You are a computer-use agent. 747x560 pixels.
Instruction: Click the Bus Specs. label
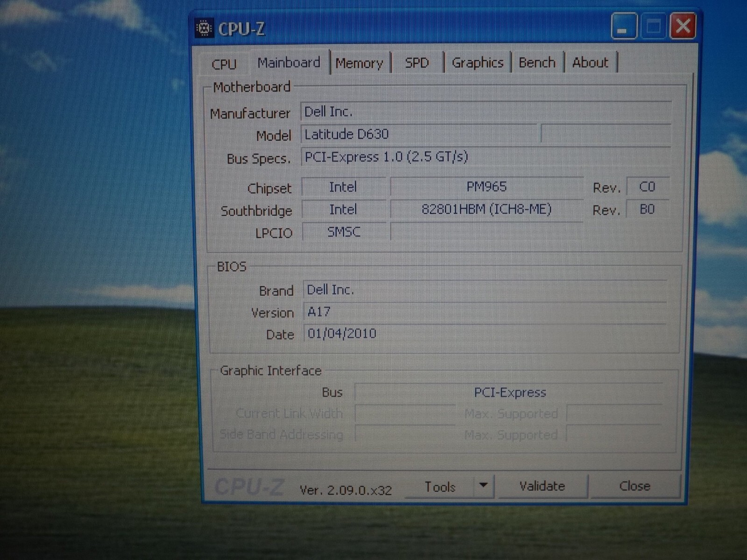(x=259, y=159)
